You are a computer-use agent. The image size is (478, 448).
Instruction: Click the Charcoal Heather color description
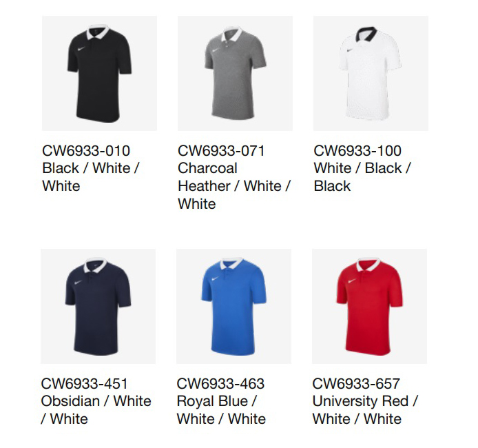click(x=234, y=186)
